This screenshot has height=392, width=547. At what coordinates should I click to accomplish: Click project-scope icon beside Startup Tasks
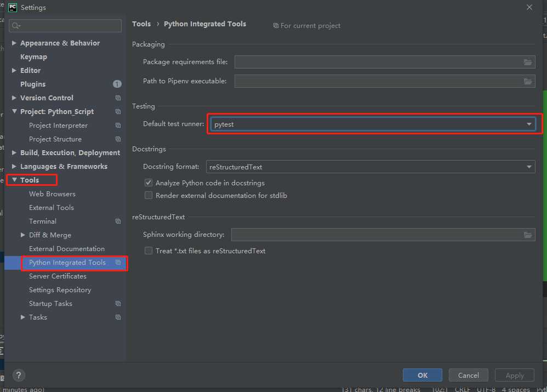click(x=118, y=304)
